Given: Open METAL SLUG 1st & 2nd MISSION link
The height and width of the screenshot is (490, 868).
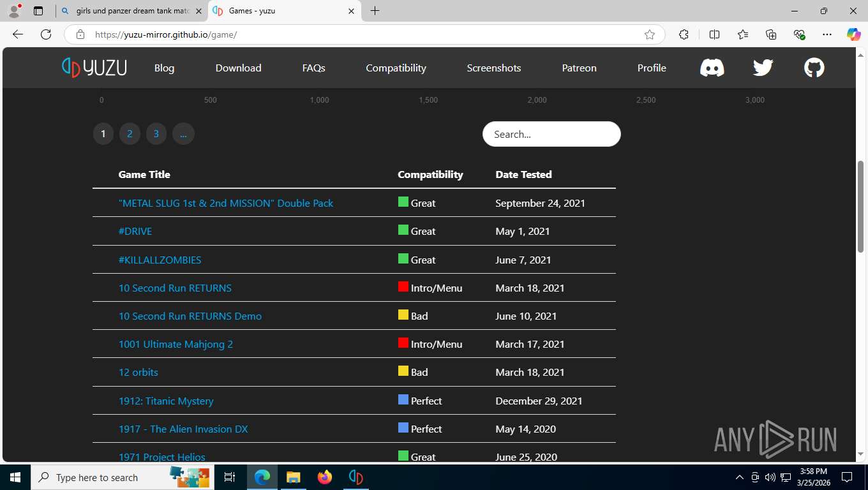Looking at the screenshot, I should [x=226, y=203].
